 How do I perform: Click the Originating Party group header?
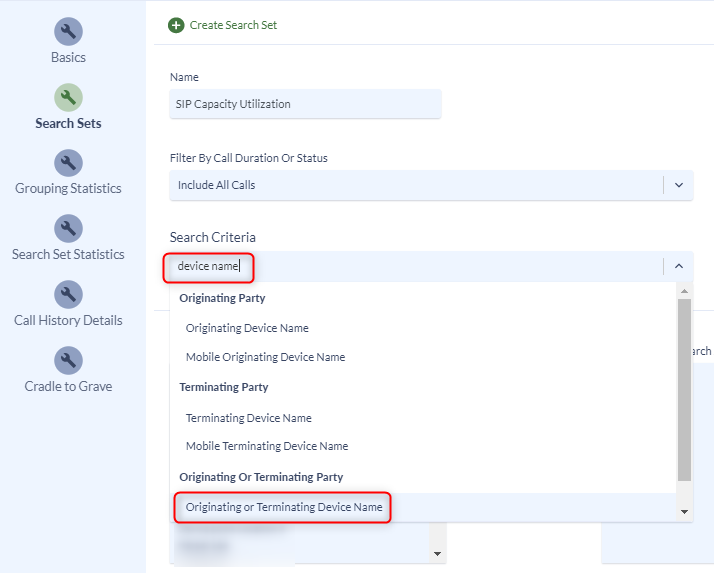tap(222, 298)
